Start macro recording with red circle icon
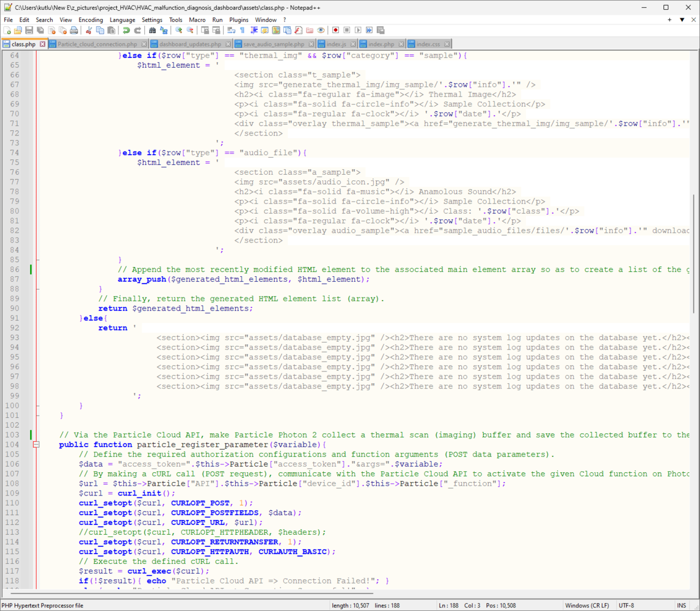The width and height of the screenshot is (700, 611). point(335,30)
